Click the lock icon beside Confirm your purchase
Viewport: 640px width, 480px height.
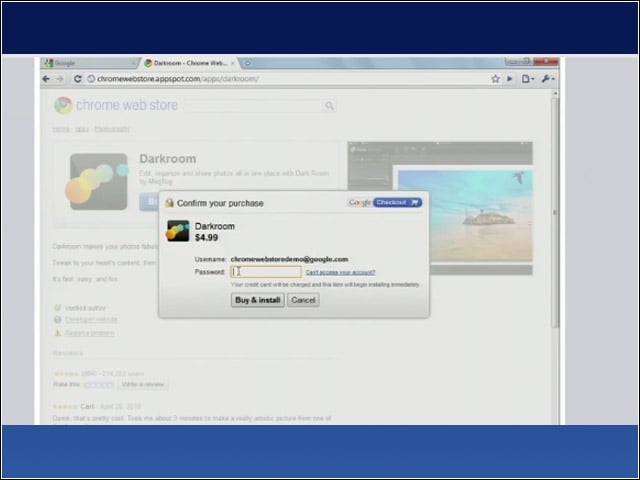coord(169,203)
